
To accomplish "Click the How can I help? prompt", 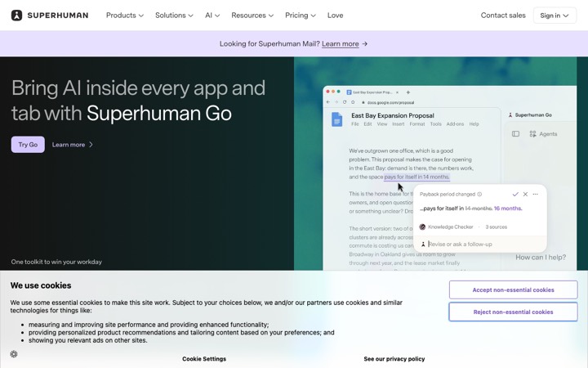I will (541, 258).
